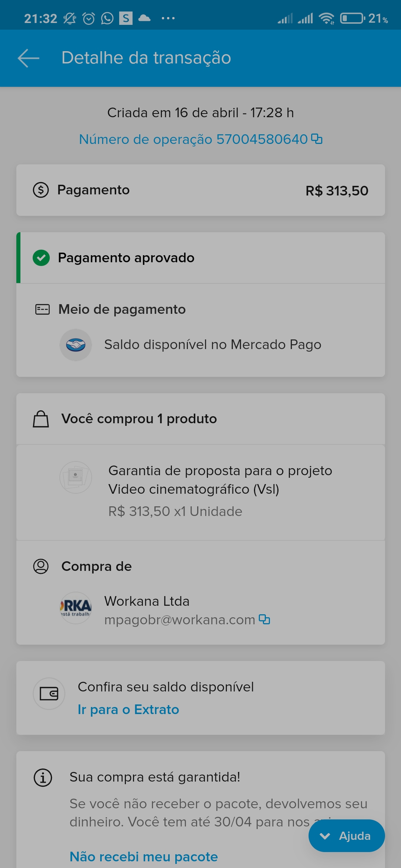Tap the Mercado Pago handshake logo
The width and height of the screenshot is (401, 868).
(x=76, y=345)
